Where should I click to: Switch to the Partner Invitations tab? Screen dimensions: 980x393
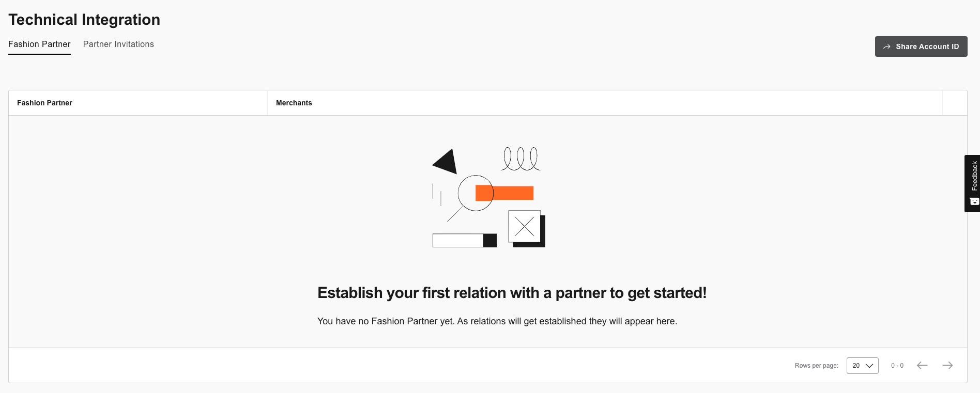coord(118,44)
